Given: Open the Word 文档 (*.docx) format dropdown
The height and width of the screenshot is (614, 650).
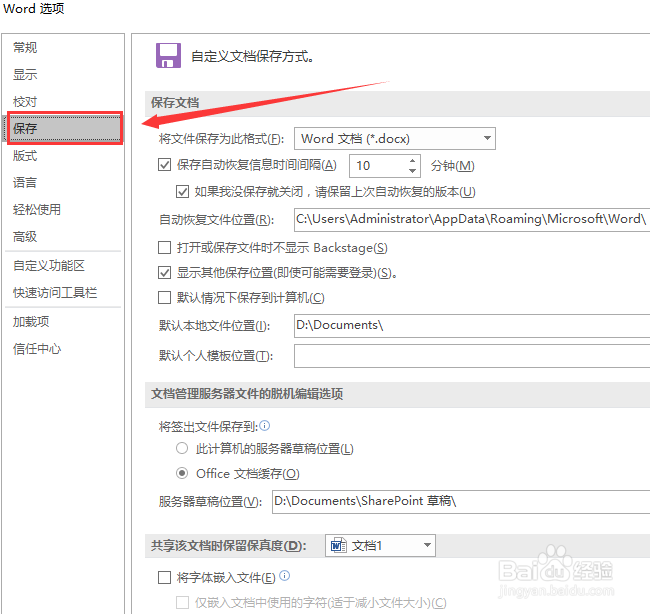Looking at the screenshot, I should click(x=395, y=138).
